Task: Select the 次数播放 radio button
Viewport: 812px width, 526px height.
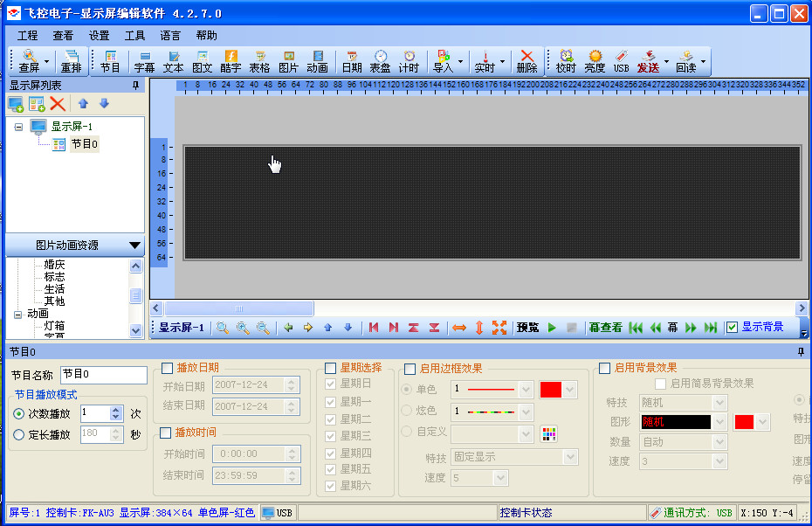Action: (18, 413)
